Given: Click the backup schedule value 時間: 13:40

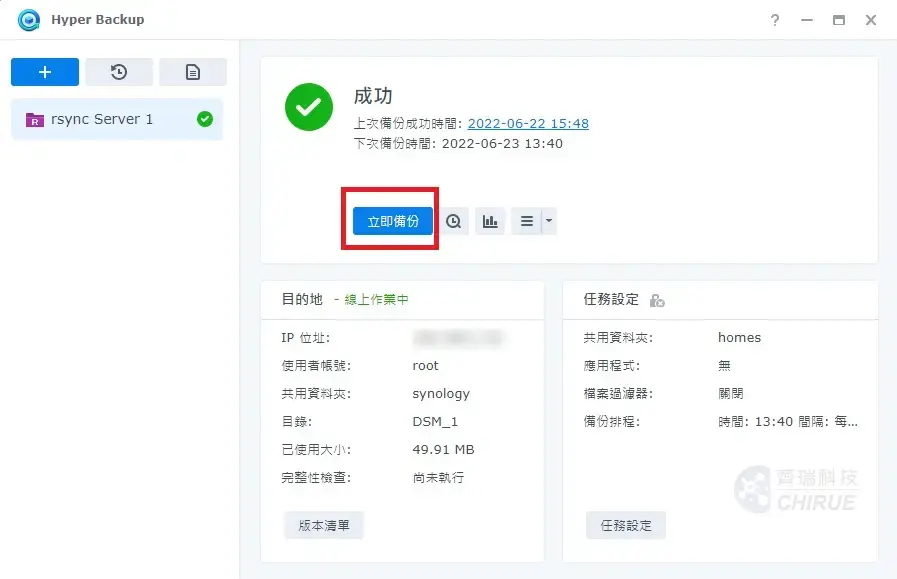Looking at the screenshot, I should [x=788, y=422].
